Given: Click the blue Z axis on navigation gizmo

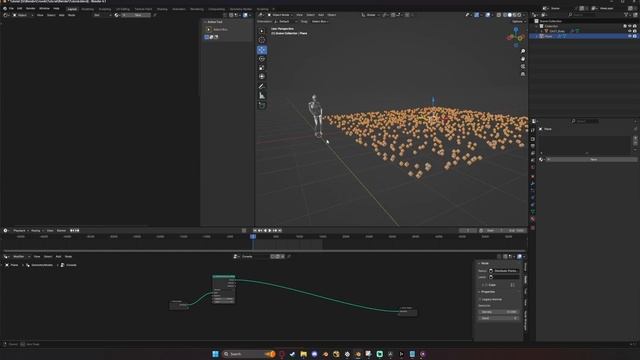Looking at the screenshot, I should tap(516, 30).
